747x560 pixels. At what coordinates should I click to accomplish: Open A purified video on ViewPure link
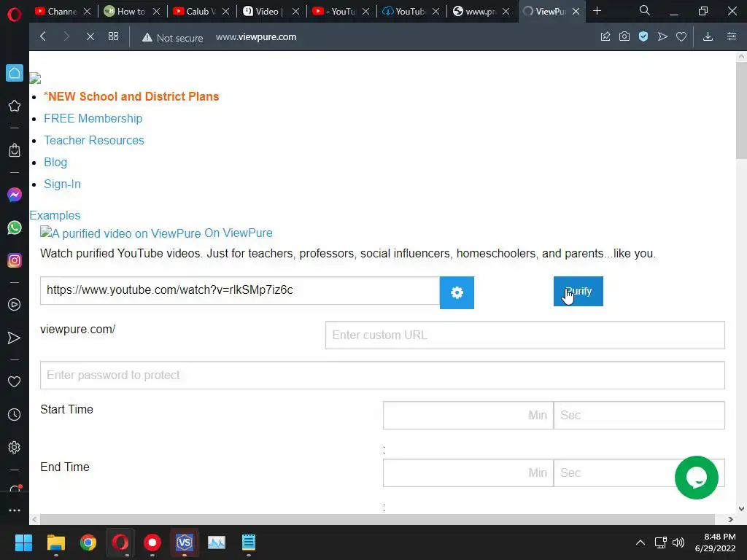coord(156,233)
